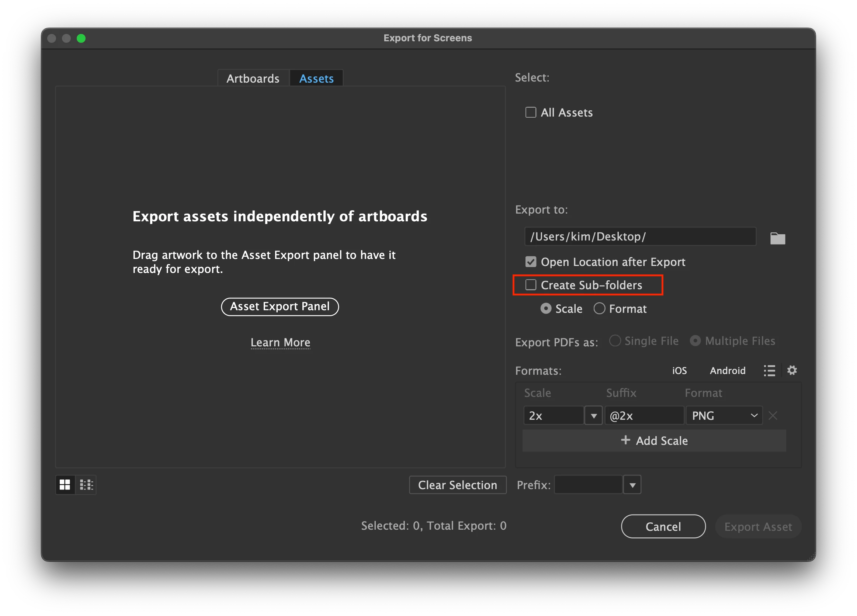Open the formats list options icon

769,370
